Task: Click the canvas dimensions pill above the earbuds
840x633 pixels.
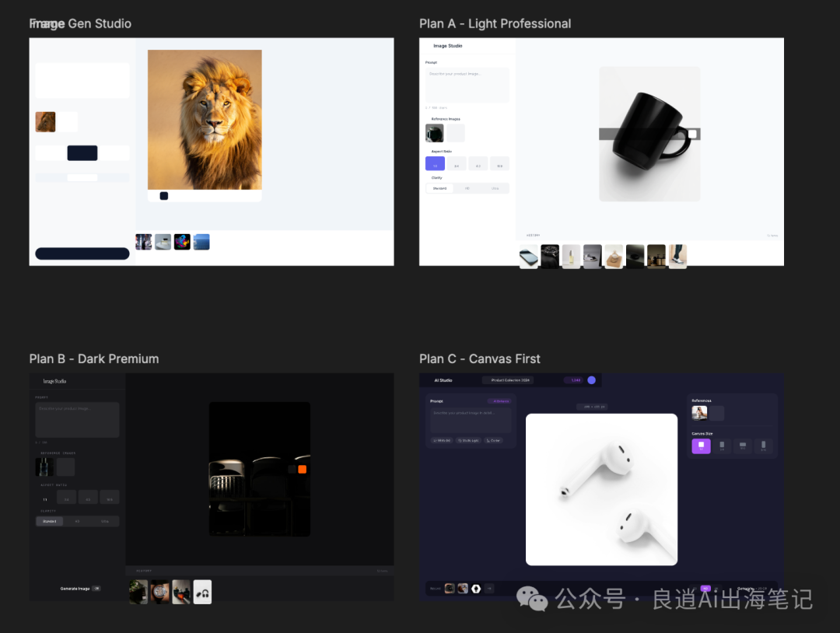Action: pyautogui.click(x=592, y=407)
